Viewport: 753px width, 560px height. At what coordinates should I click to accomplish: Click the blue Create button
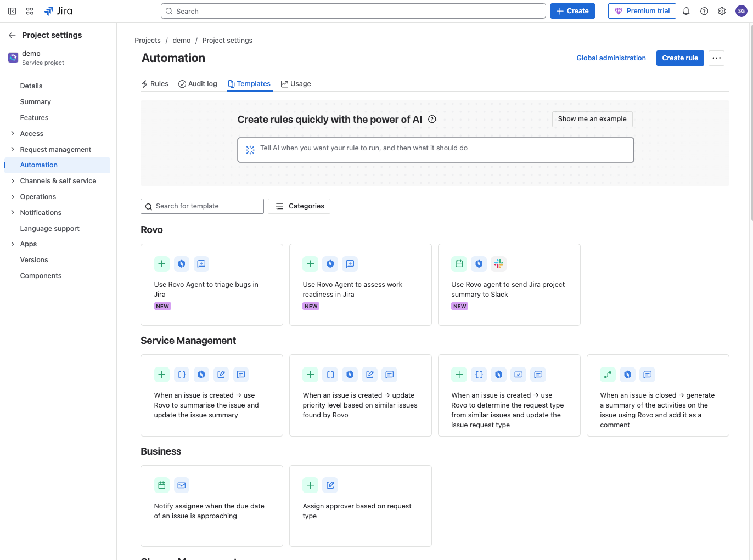[x=572, y=11]
